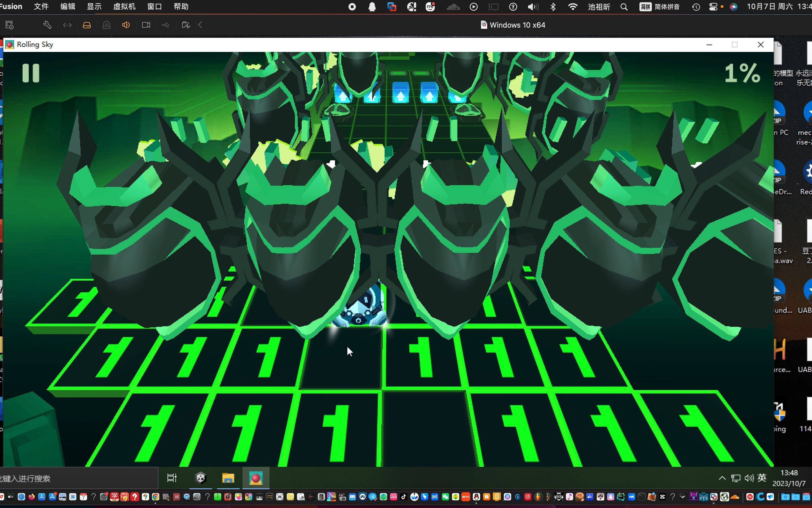This screenshot has height=508, width=812.
Task: Click the Windows search box
Action: tap(79, 478)
